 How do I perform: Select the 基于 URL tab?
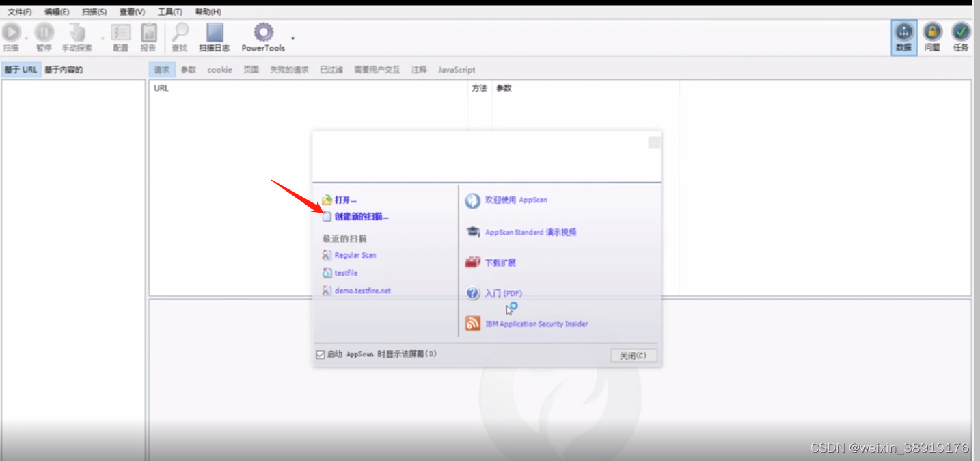point(21,70)
